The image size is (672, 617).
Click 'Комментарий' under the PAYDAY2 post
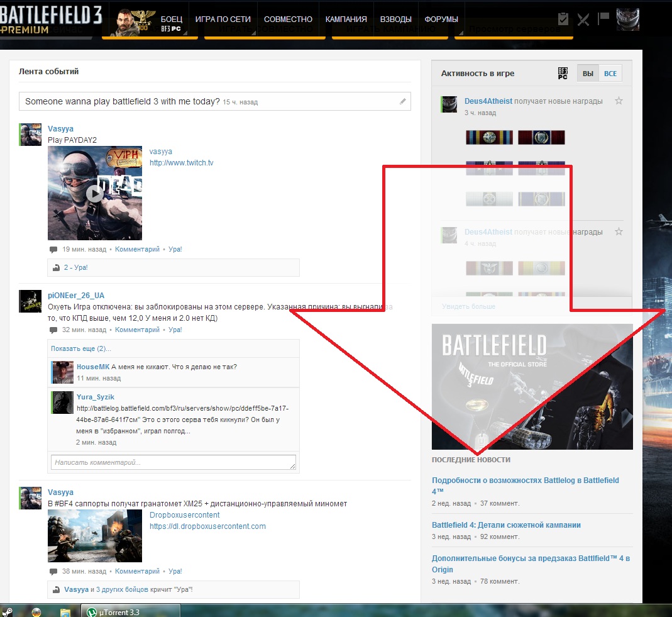point(137,249)
